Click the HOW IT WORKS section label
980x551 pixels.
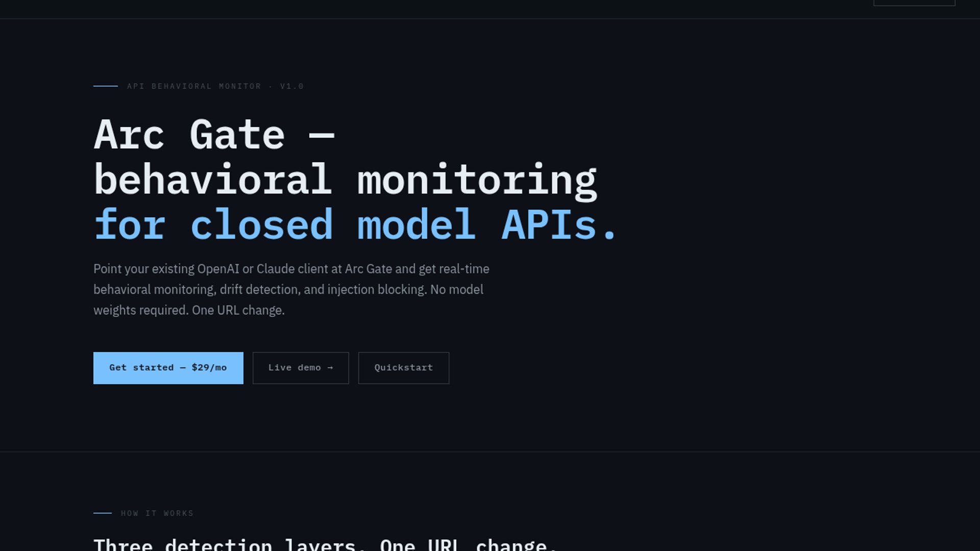(157, 513)
